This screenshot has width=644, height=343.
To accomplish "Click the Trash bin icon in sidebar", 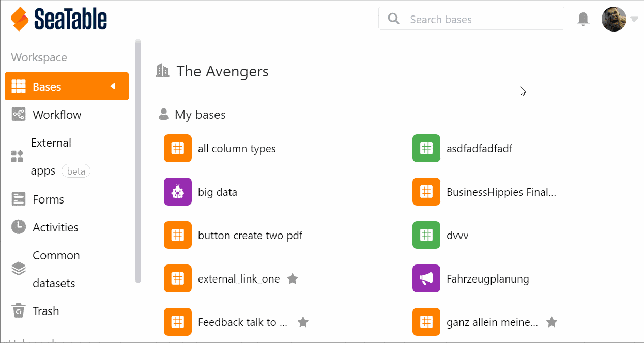I will (19, 311).
